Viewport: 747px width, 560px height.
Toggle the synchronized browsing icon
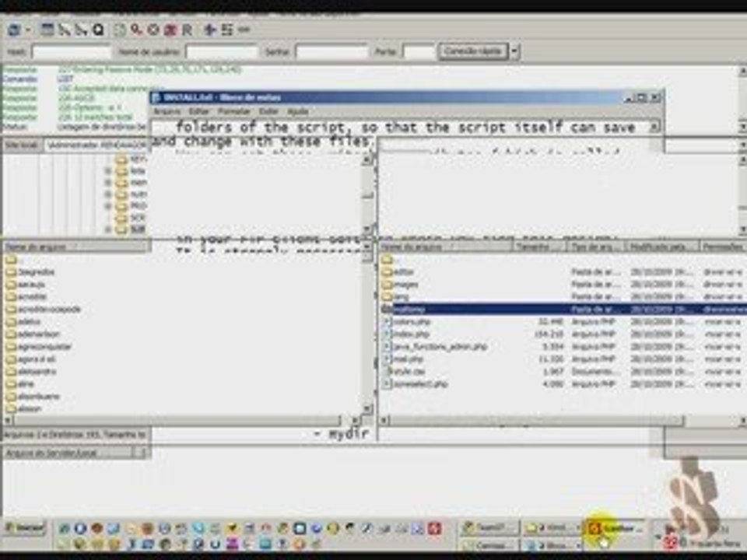tap(244, 30)
